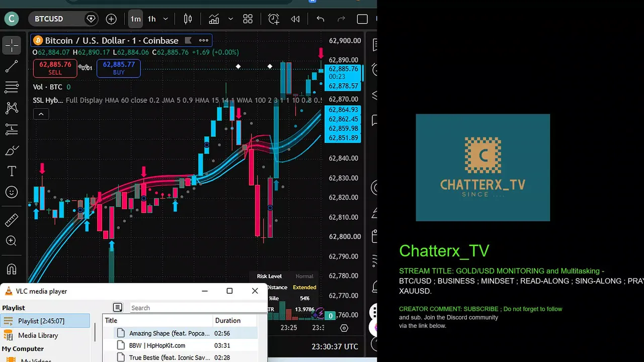Select the ruler measure tool

tap(12, 220)
